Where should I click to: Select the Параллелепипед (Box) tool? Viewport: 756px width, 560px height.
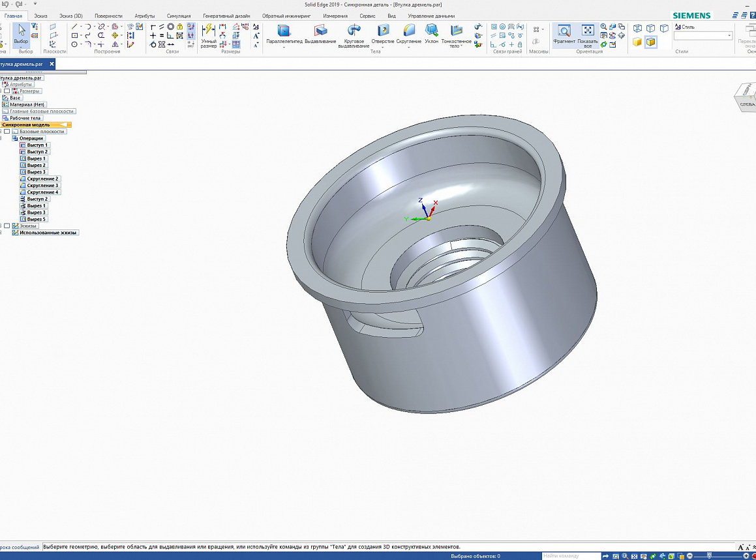point(284,31)
